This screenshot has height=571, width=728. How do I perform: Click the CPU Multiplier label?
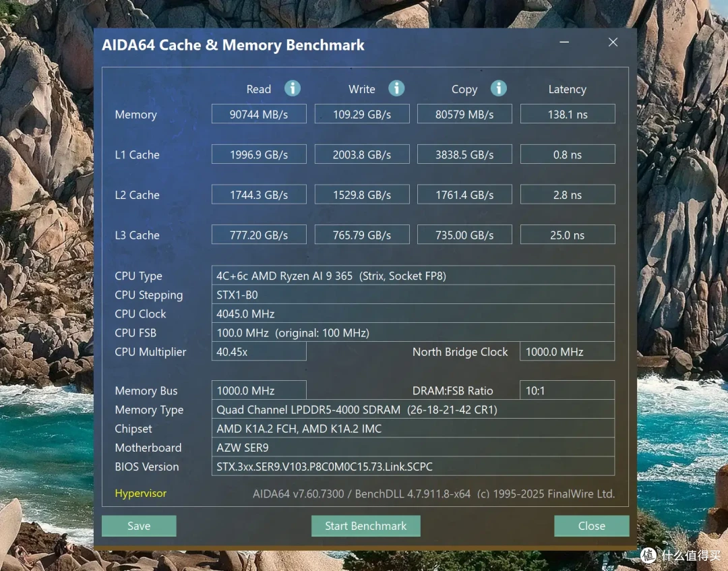150,353
